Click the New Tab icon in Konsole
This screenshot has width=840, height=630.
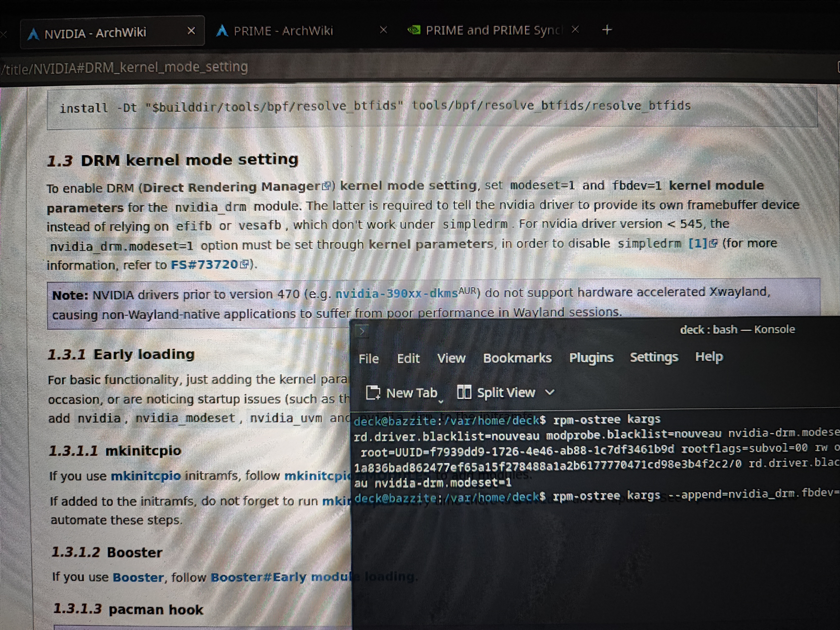click(373, 393)
